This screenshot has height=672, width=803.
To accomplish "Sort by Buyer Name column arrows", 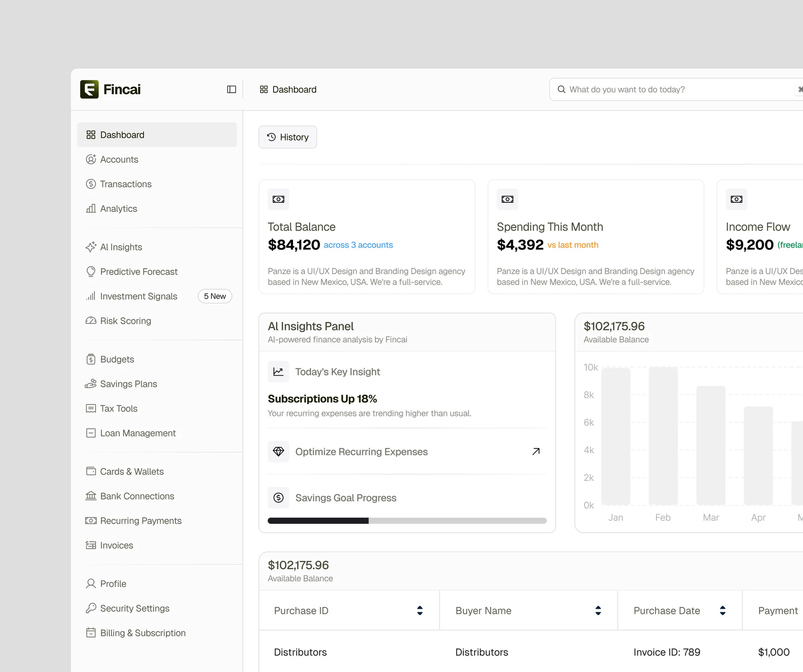I will pos(598,610).
